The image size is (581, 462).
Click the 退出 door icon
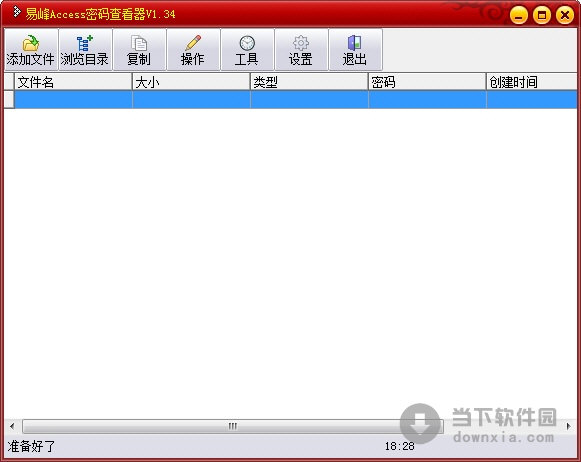pos(355,43)
